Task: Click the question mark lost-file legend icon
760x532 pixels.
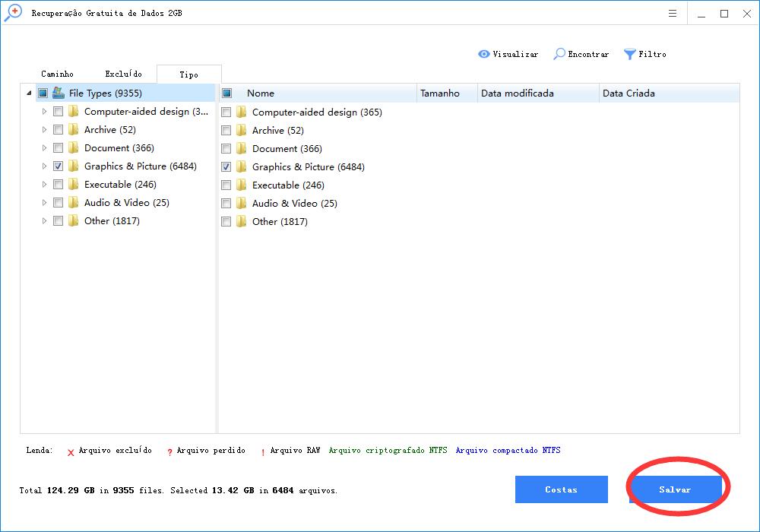Action: click(x=169, y=452)
